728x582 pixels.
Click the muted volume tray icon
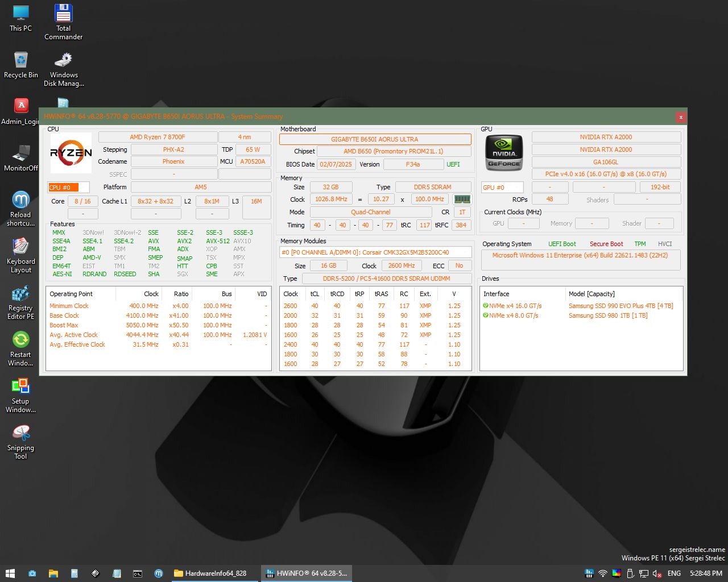(657, 573)
